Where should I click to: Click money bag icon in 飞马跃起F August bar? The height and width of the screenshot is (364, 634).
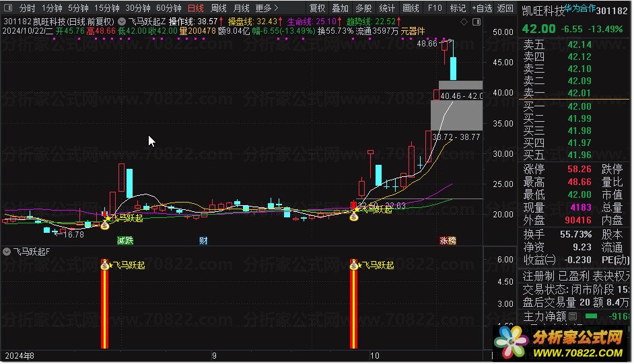click(x=105, y=265)
